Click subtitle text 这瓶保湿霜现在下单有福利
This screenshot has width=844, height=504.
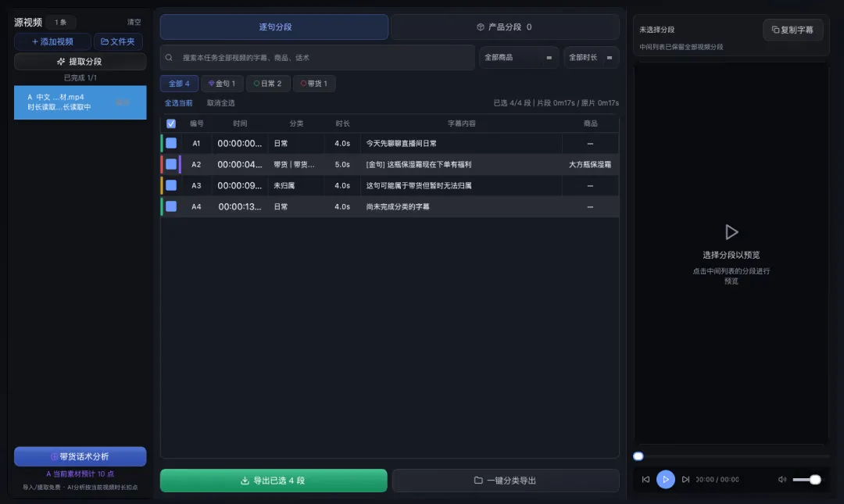pyautogui.click(x=429, y=164)
